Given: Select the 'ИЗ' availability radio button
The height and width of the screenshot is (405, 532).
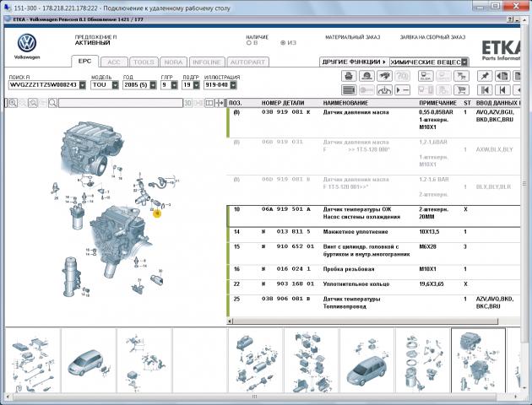Looking at the screenshot, I should (x=283, y=43).
